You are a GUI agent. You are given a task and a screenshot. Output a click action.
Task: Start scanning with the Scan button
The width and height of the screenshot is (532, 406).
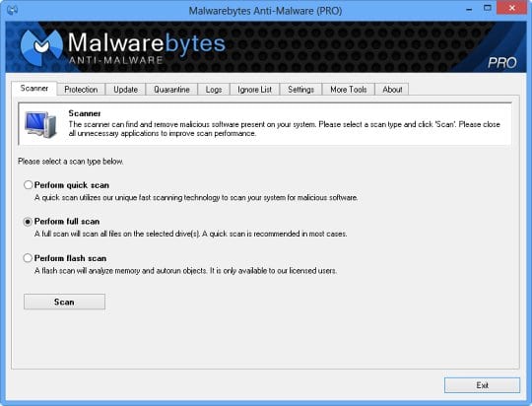[x=64, y=302]
